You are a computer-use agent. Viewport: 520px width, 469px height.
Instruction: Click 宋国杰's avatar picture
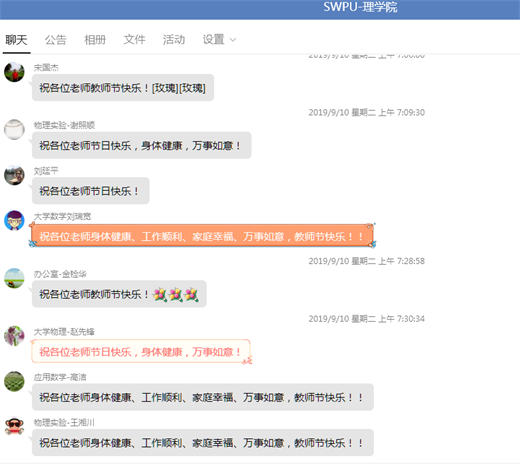(x=14, y=72)
